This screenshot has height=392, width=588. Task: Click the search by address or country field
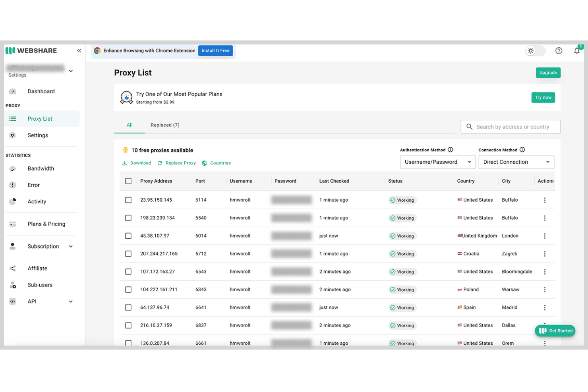511,127
